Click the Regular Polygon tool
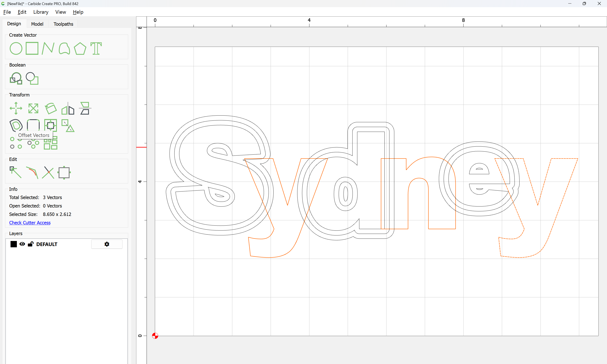This screenshot has width=607, height=364. pyautogui.click(x=80, y=48)
